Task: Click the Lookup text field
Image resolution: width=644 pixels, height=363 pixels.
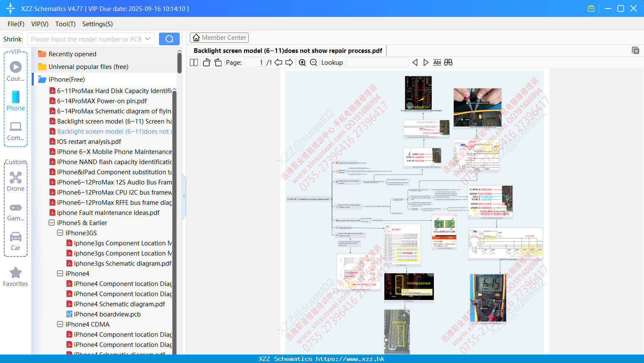Action: click(x=377, y=63)
